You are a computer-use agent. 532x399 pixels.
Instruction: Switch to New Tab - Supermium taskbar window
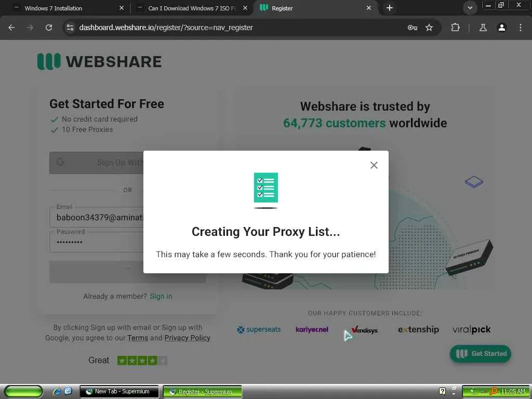click(119, 392)
